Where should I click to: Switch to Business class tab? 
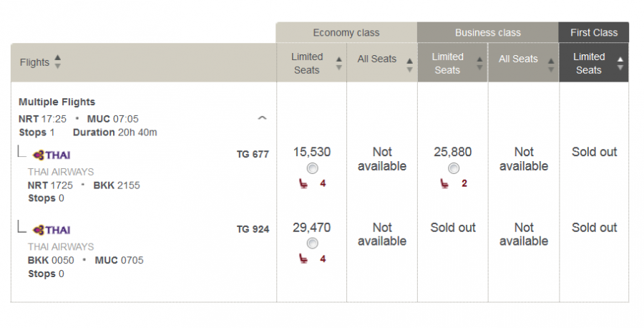[487, 33]
